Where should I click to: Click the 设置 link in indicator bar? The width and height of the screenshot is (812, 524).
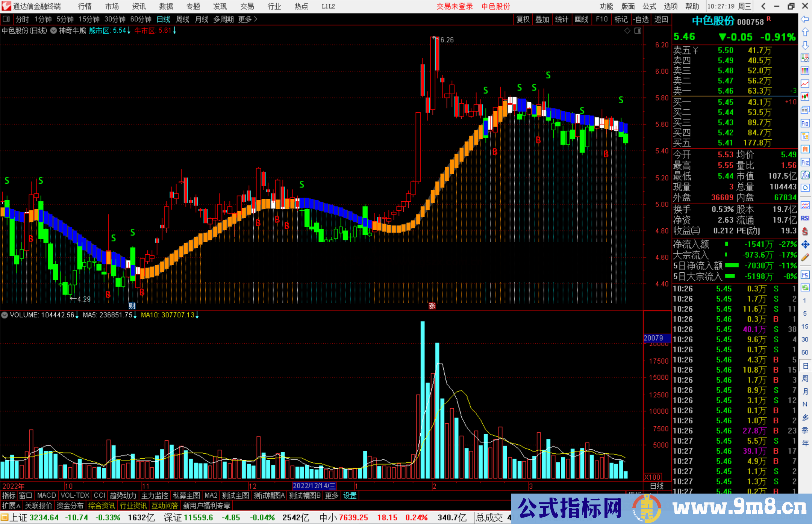pyautogui.click(x=350, y=495)
